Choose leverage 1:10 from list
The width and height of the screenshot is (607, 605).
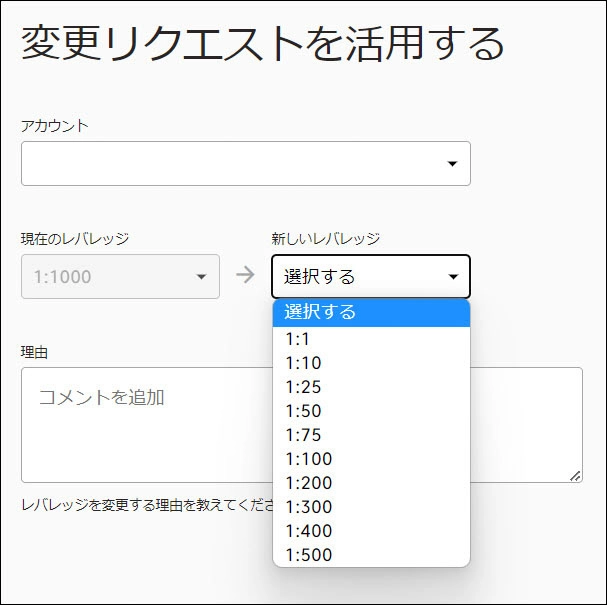coord(371,363)
